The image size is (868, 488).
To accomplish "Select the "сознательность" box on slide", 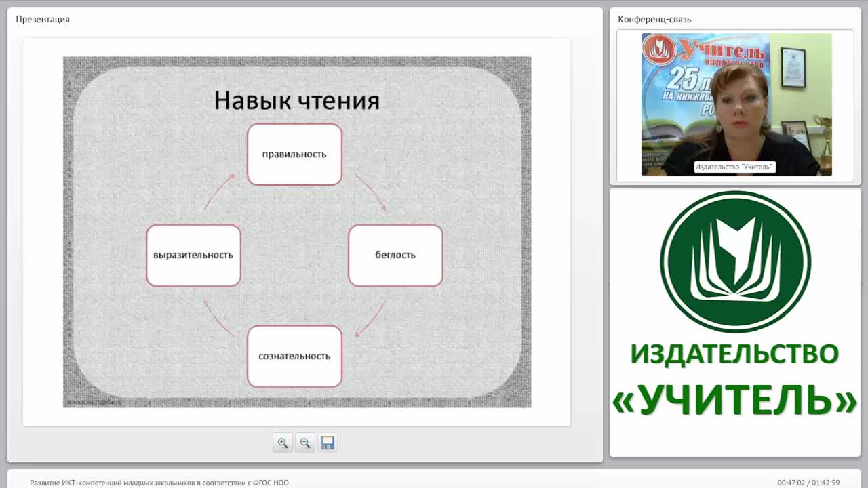I will 294,356.
